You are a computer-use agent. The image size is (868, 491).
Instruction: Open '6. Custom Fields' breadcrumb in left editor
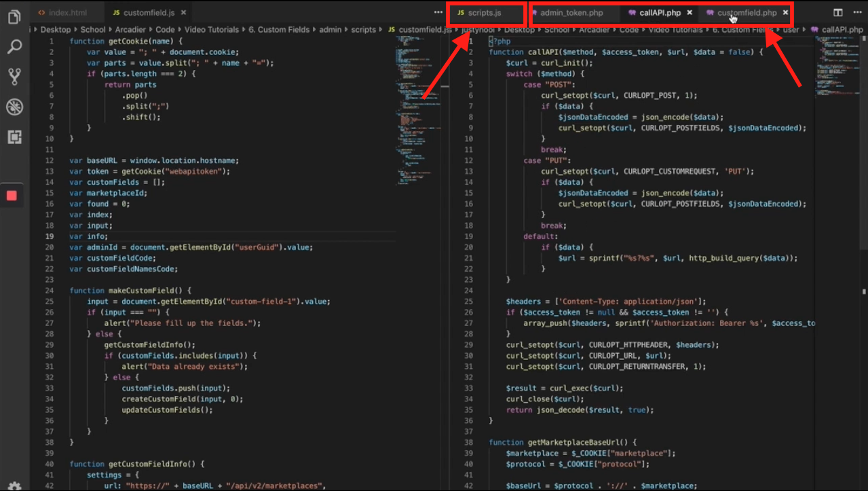click(278, 30)
